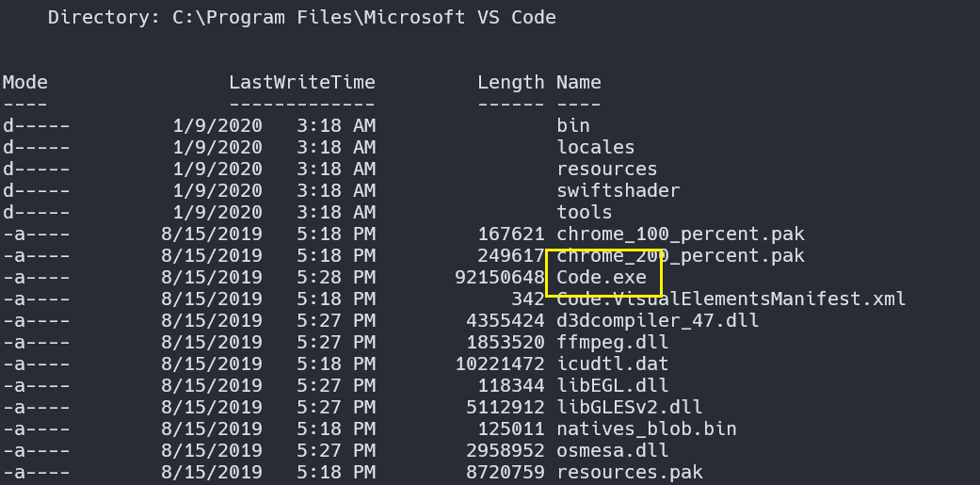Click the resources.pak file name
The width and height of the screenshot is (980, 485).
pos(630,473)
